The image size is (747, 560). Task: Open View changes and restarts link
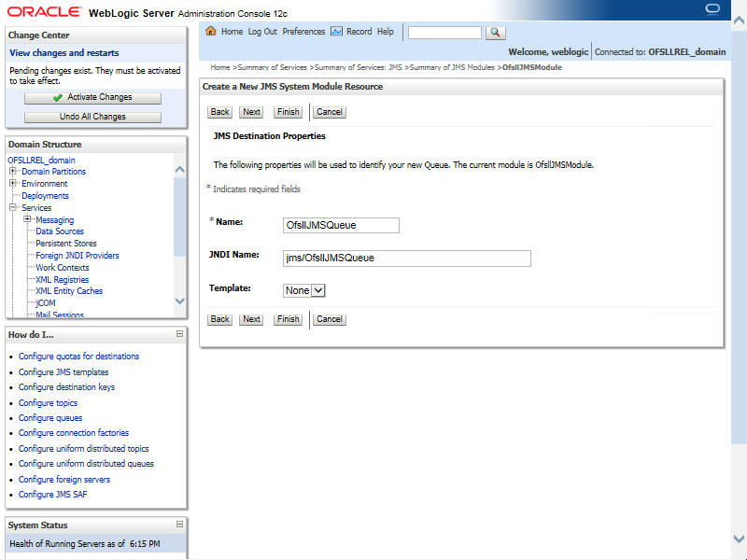[64, 53]
